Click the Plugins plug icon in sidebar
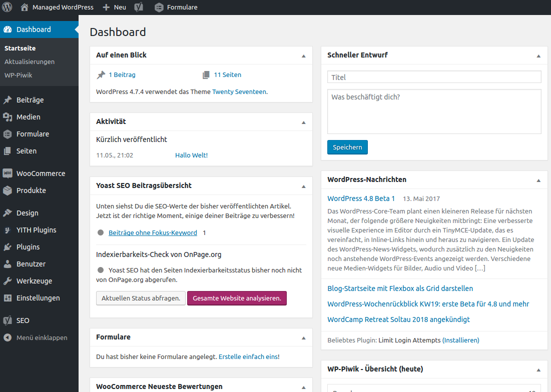Image resolution: width=551 pixels, height=392 pixels. 8,247
